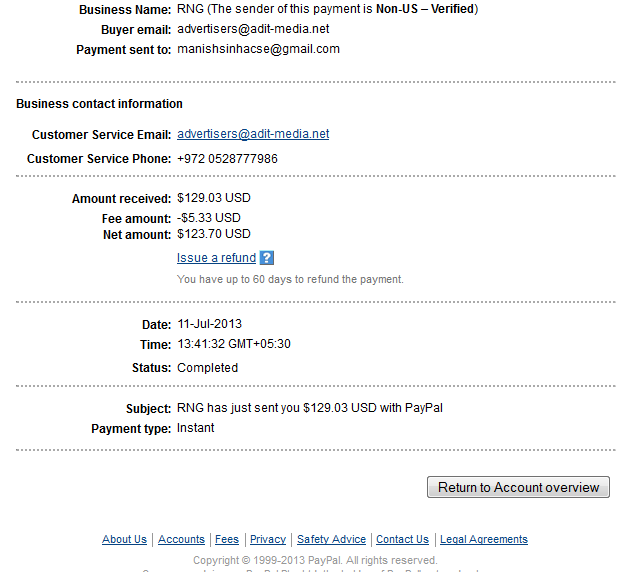This screenshot has width=631, height=572.
Task: Click the buyer email address text
Action: [x=253, y=29]
